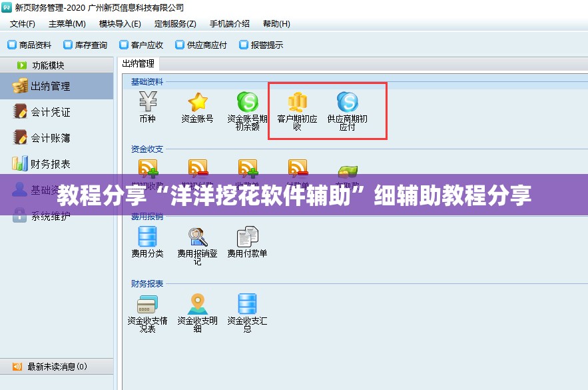This screenshot has height=390, width=588.
Task: Click the 商品资料 toolbar shortcut
Action: tap(29, 45)
